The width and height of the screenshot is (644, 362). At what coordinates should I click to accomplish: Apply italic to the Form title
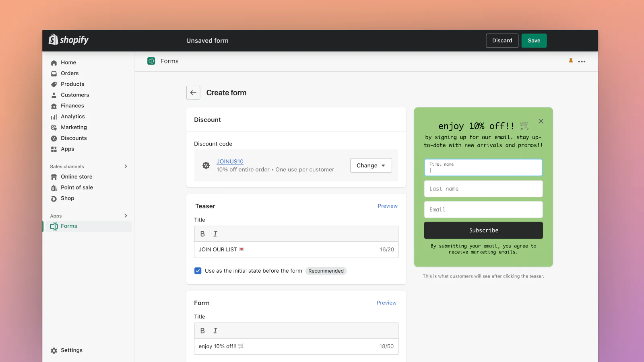(x=215, y=331)
